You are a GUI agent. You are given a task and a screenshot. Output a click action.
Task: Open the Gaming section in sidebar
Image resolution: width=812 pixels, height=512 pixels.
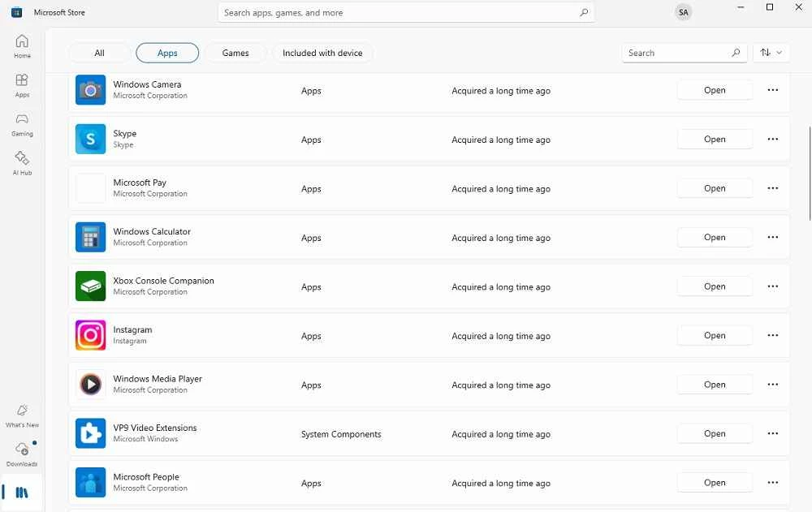(22, 124)
